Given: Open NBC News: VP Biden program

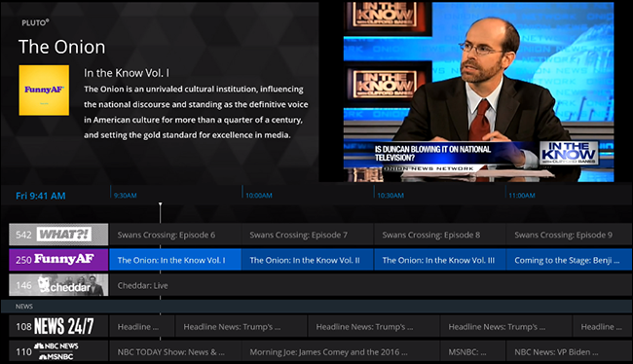Looking at the screenshot, I should (569, 351).
